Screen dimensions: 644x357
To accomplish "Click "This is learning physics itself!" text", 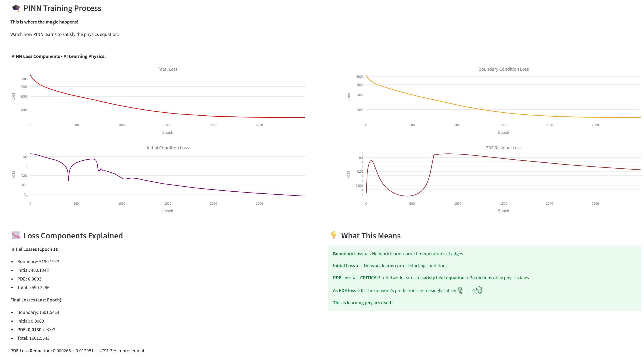I will coord(363,303).
